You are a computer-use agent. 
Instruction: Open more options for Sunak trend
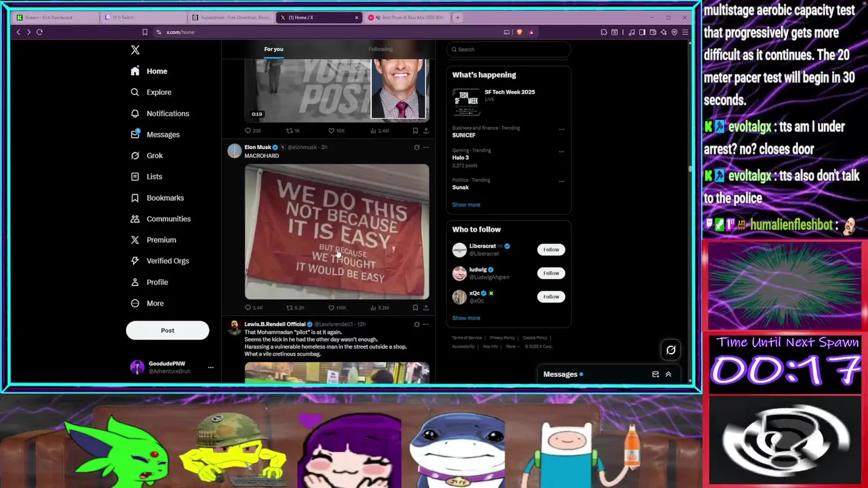point(561,181)
